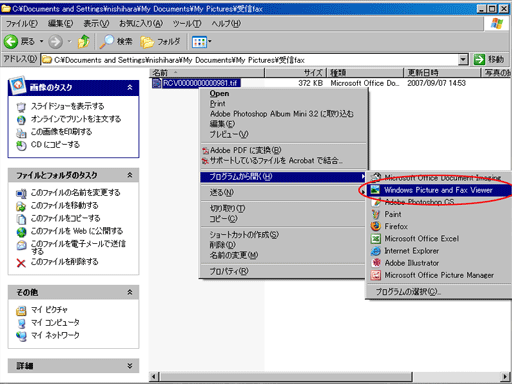Screen dimensions: 512x384
Task: Click このファイルを移動する link
Action: (64, 205)
